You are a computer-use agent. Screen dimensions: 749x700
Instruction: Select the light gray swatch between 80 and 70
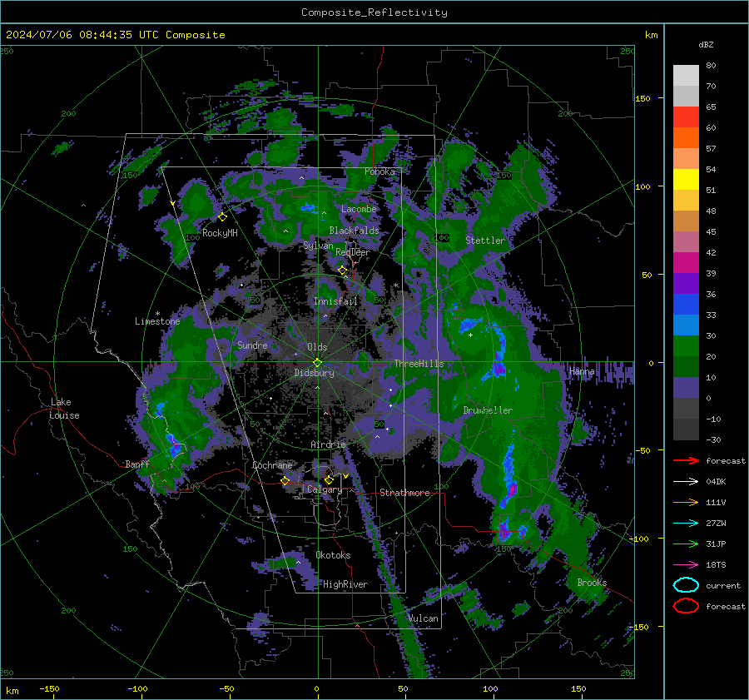pyautogui.click(x=686, y=76)
